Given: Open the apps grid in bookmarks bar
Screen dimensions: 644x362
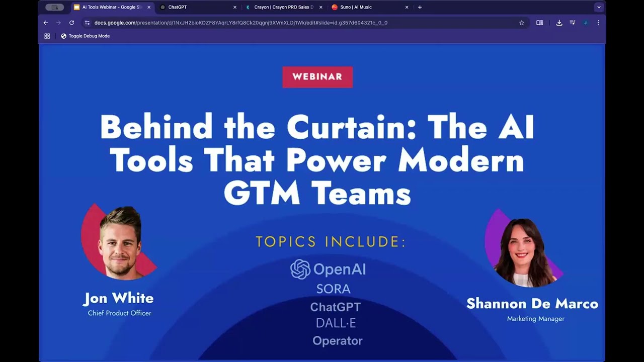Looking at the screenshot, I should (x=47, y=36).
